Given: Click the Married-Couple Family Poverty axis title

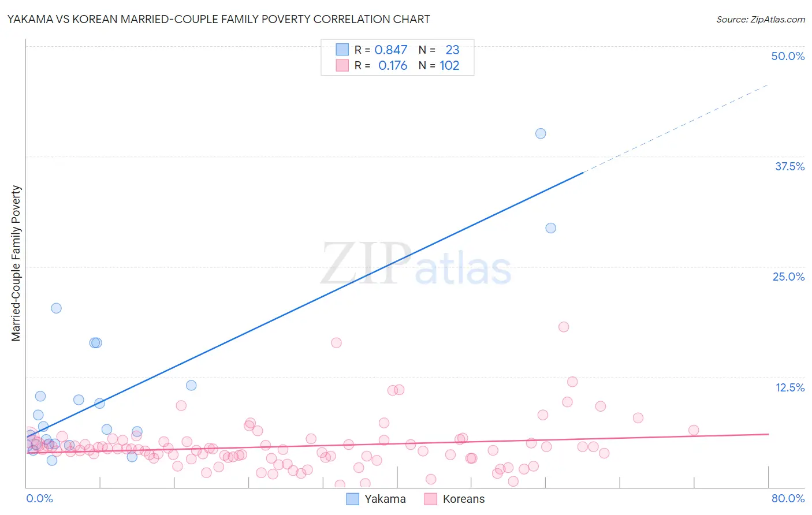Looking at the screenshot, I should 16,263.
